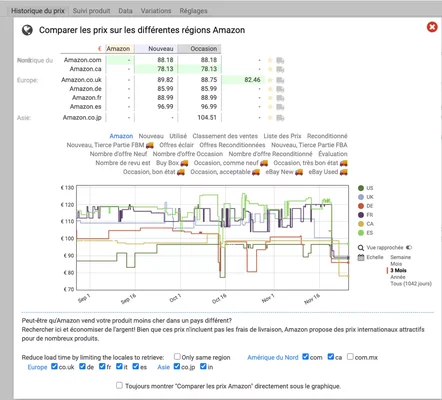
Task: Star the Amazon.ca row
Action: pyautogui.click(x=270, y=69)
